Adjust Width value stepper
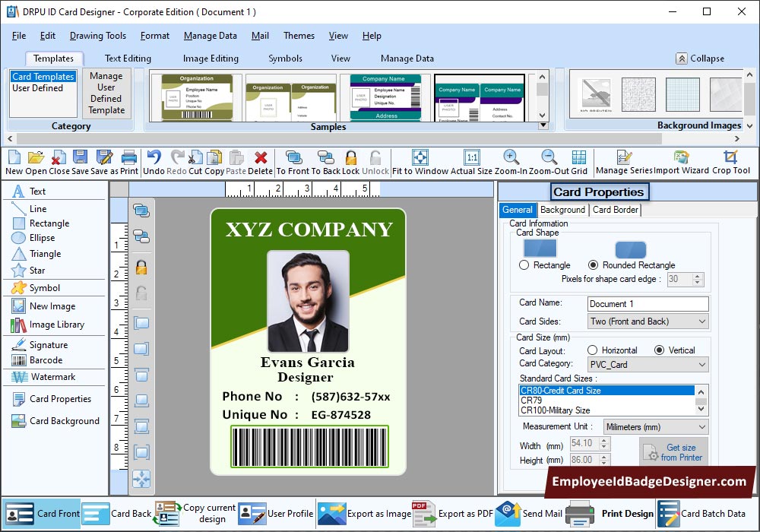Viewport: 760px width, 532px height. click(x=603, y=443)
